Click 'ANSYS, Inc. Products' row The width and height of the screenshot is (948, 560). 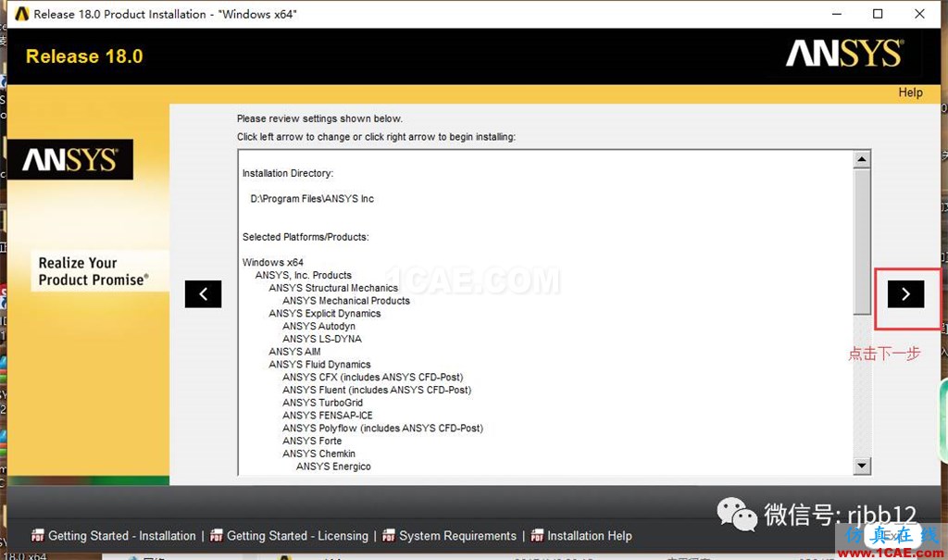303,275
